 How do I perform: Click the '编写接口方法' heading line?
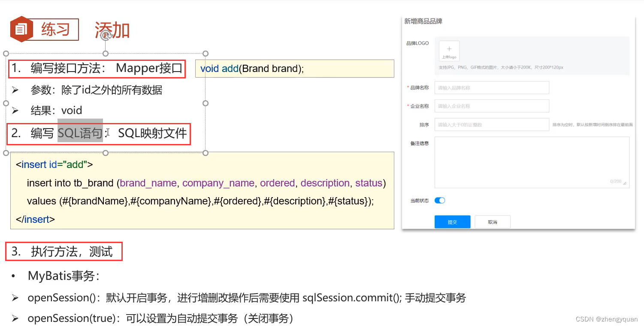click(x=97, y=69)
